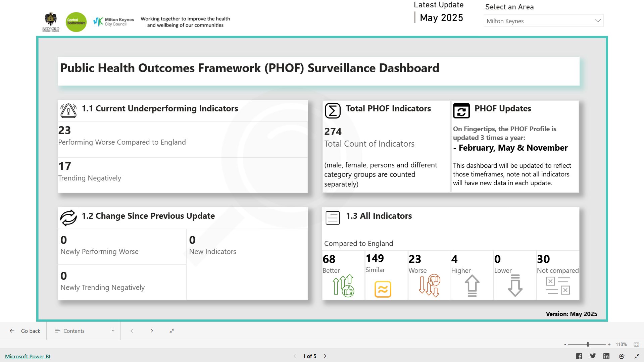The width and height of the screenshot is (644, 362).
Task: Click the share report arrow icon
Action: tap(622, 356)
